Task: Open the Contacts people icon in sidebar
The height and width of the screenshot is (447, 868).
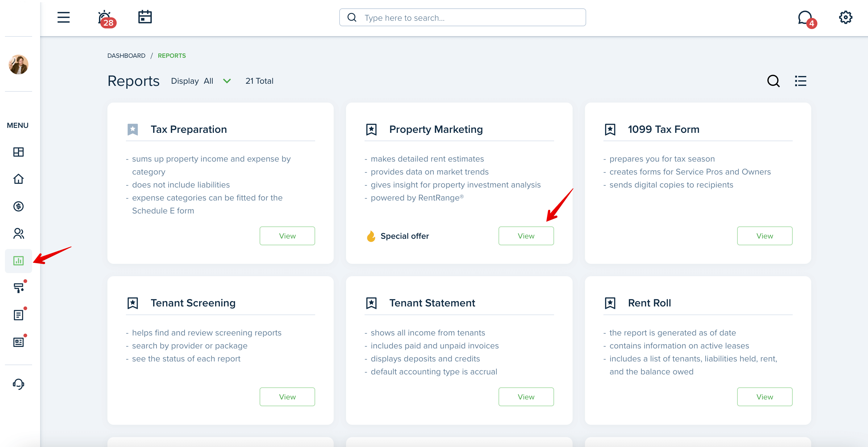Action: [x=18, y=233]
